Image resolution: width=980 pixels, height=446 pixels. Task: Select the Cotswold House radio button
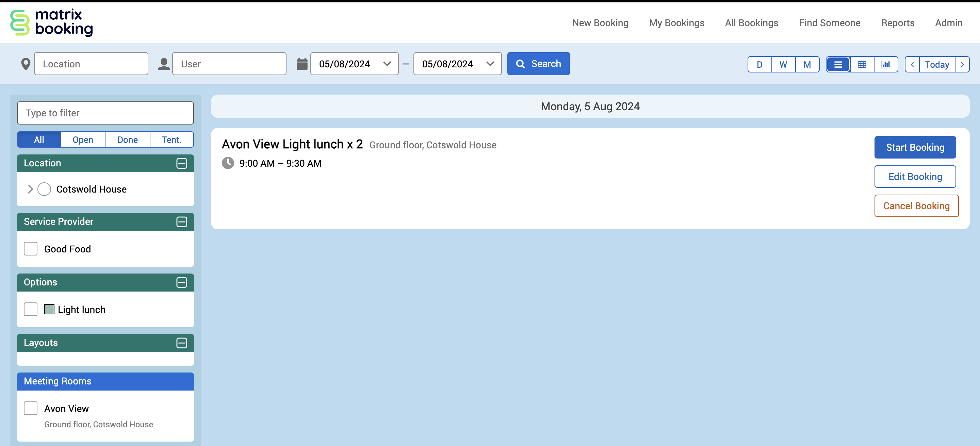[x=44, y=189]
